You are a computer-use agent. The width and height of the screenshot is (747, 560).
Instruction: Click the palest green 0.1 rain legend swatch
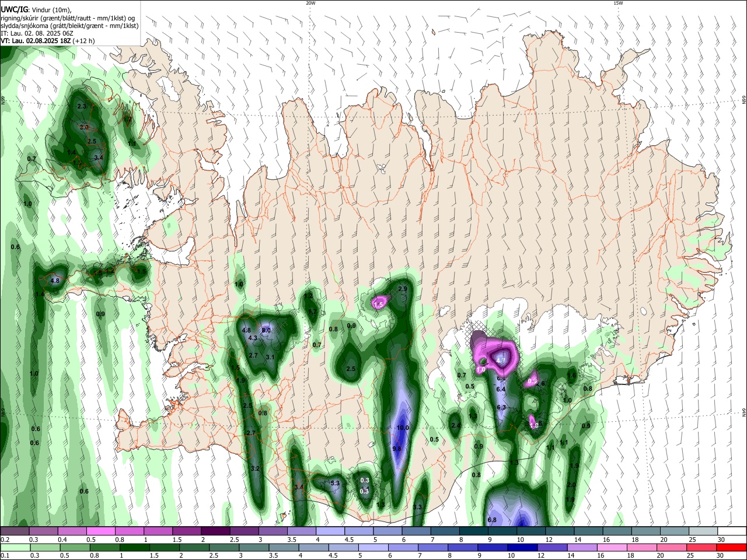pos(14,548)
